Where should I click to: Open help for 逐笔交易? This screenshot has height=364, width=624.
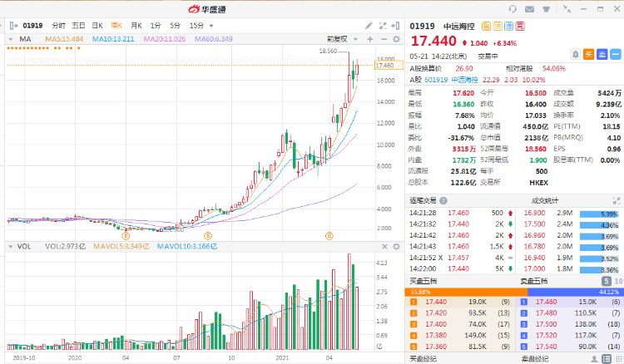click(443, 200)
